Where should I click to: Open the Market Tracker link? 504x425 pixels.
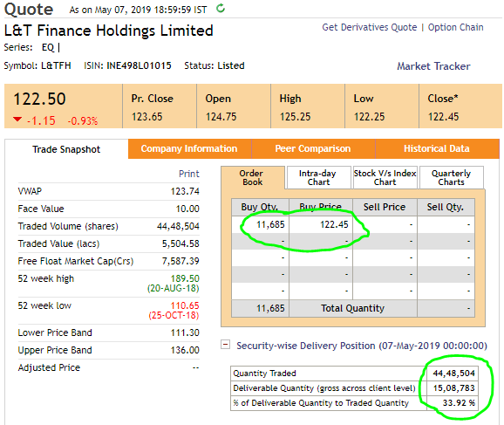(433, 66)
